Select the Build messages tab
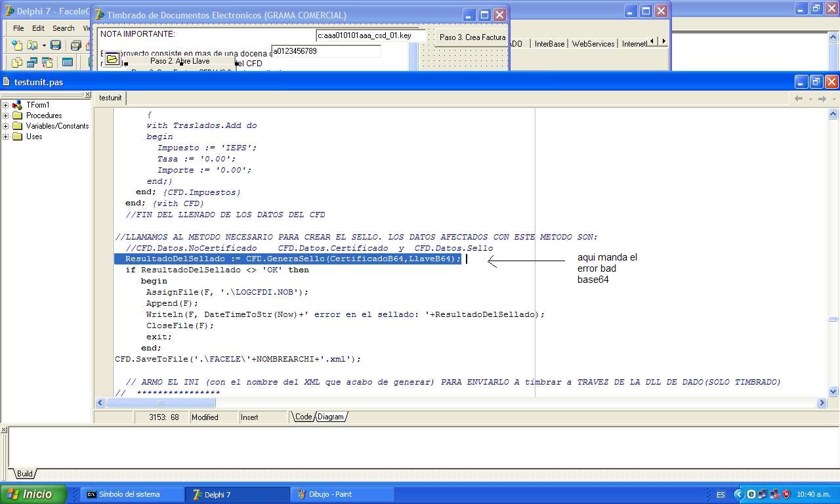840x504 pixels. tap(24, 474)
